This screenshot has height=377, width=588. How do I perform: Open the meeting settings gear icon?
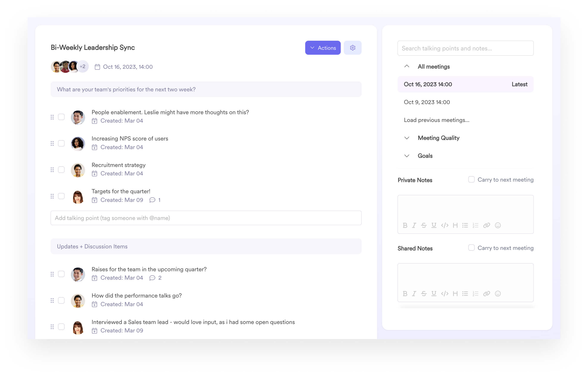352,48
